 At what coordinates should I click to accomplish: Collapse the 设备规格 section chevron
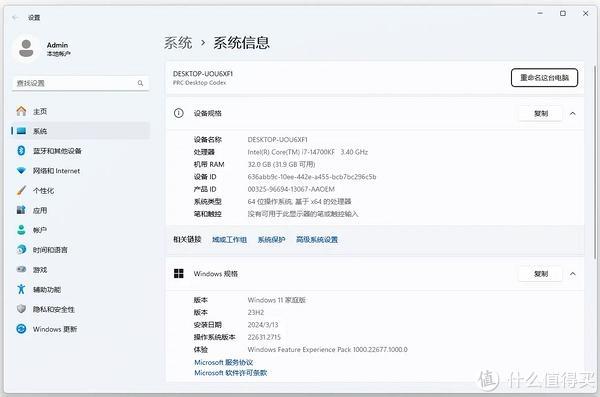point(572,114)
